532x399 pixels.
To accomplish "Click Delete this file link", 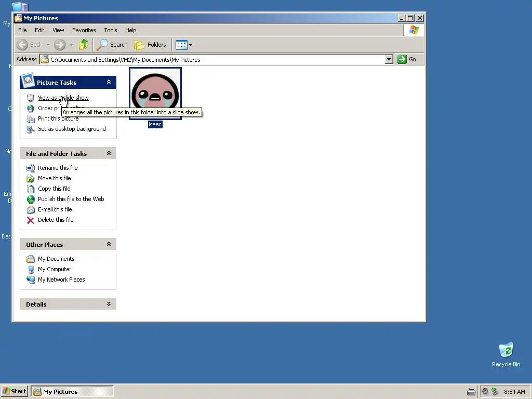I will [x=56, y=220].
